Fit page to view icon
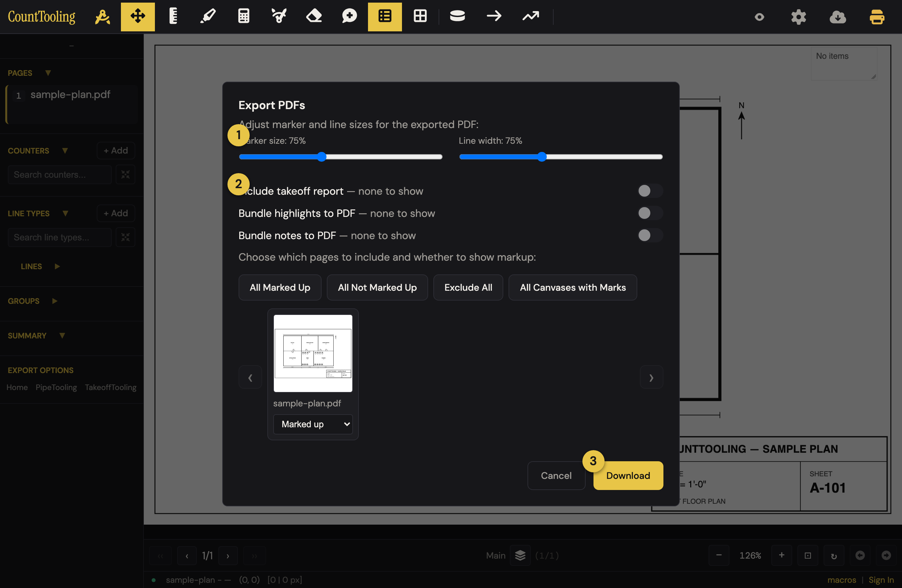Screen dimensions: 902x588 coord(808,555)
